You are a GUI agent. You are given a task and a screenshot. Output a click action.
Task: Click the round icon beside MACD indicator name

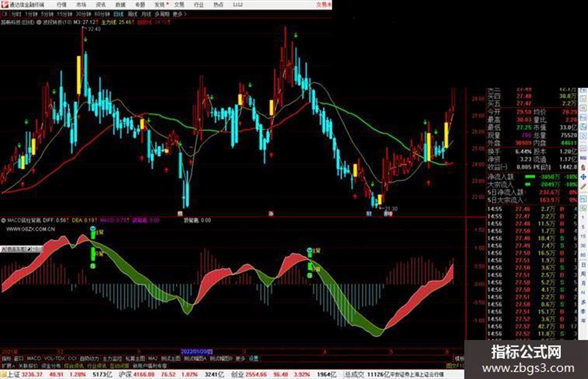click(3, 220)
